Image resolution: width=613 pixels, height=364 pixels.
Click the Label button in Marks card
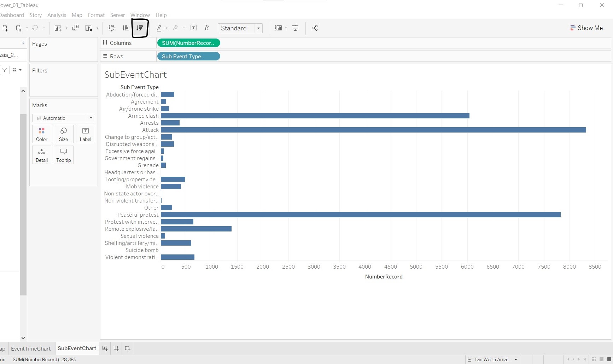pyautogui.click(x=86, y=134)
